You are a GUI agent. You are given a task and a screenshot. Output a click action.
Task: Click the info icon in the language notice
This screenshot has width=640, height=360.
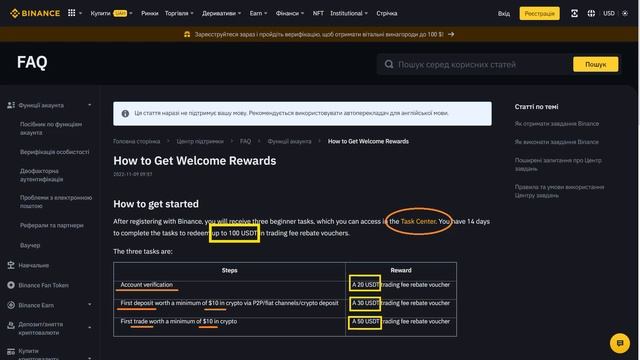(x=125, y=113)
